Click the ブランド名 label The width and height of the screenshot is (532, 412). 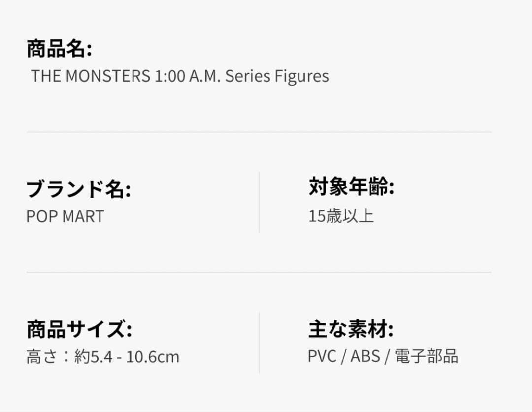78,190
